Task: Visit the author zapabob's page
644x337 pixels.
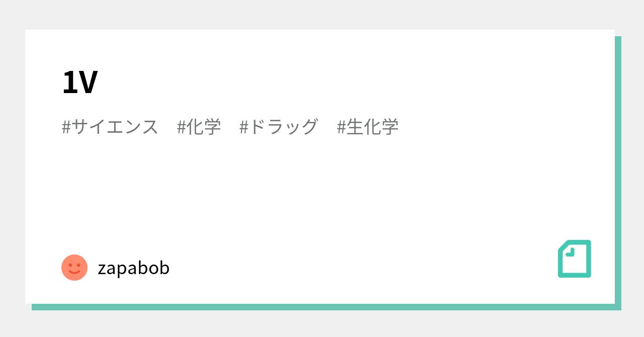Action: click(x=133, y=268)
